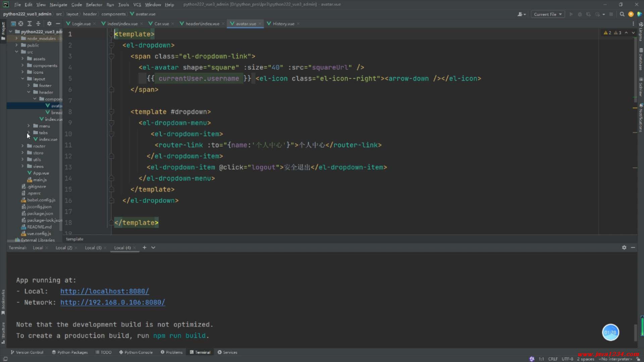
Task: Toggle fold on line 8 template block
Action: click(x=112, y=112)
